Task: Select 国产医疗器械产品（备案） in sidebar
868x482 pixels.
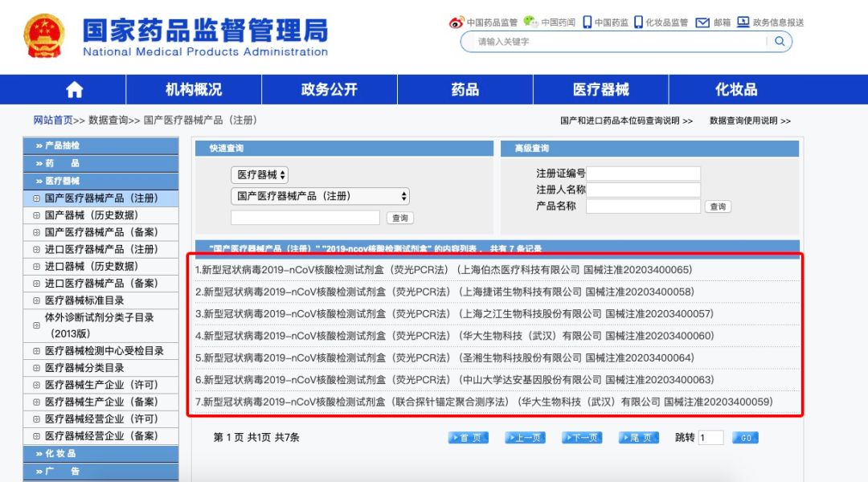Action: point(100,232)
